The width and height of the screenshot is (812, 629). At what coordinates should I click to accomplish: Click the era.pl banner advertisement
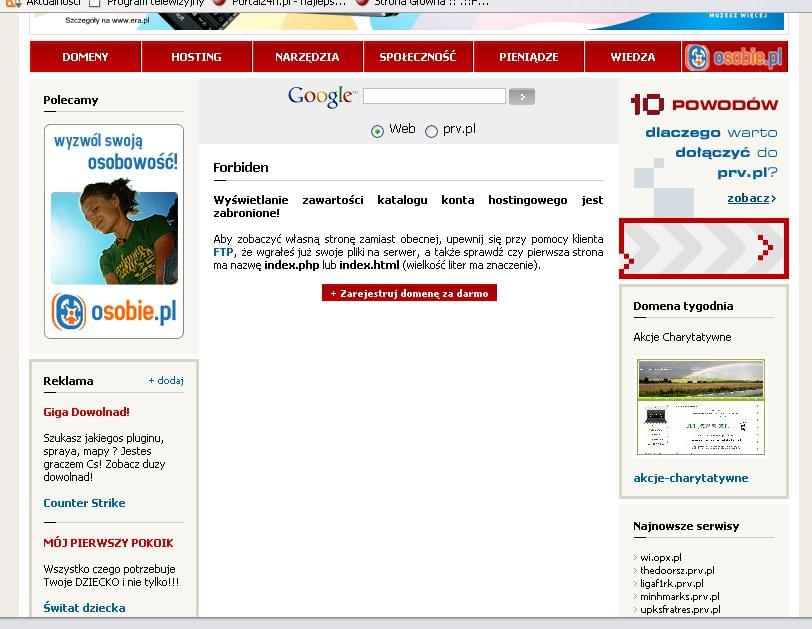(x=407, y=21)
